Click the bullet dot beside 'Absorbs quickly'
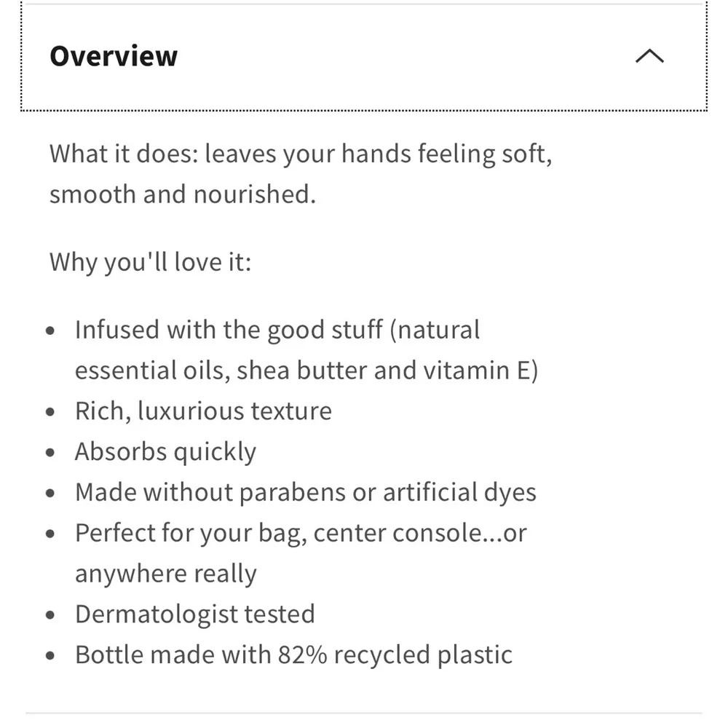 click(x=50, y=453)
